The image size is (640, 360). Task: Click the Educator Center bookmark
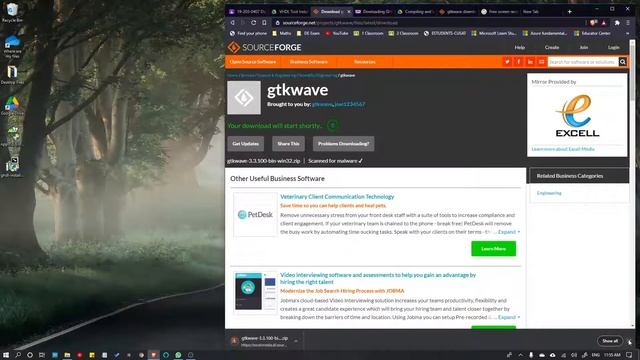(593, 33)
